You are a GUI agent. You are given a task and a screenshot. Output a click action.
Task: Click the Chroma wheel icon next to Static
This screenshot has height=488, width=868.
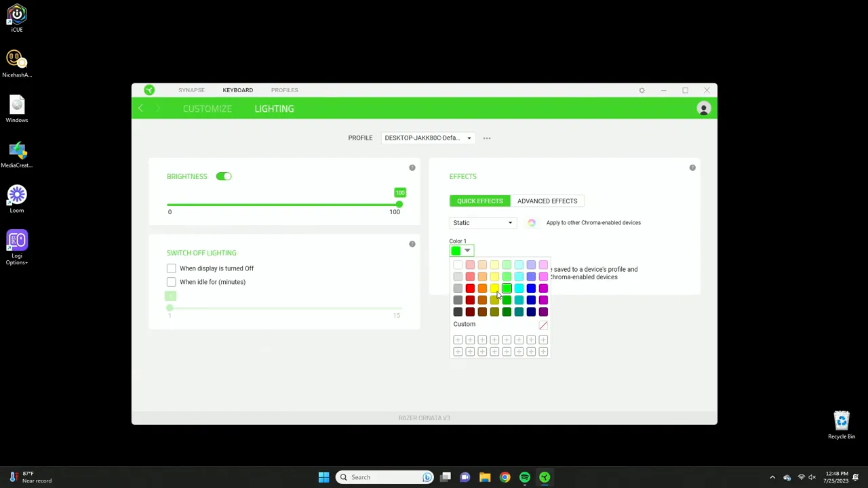532,222
